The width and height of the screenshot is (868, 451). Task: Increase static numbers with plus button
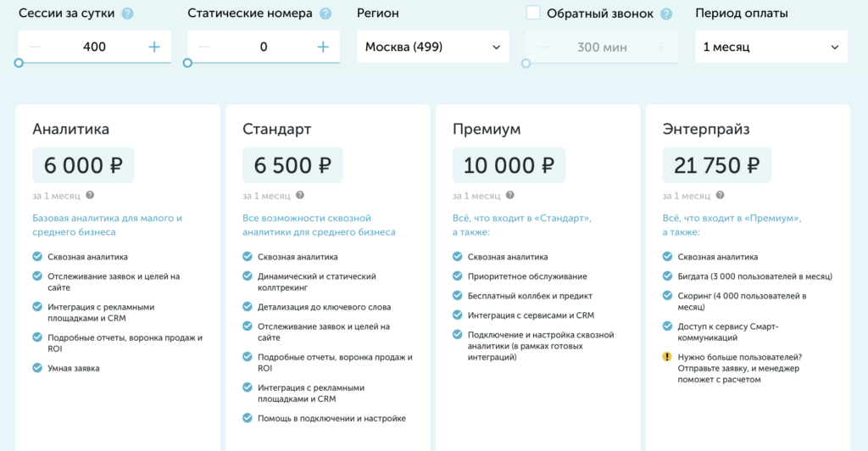(x=323, y=47)
